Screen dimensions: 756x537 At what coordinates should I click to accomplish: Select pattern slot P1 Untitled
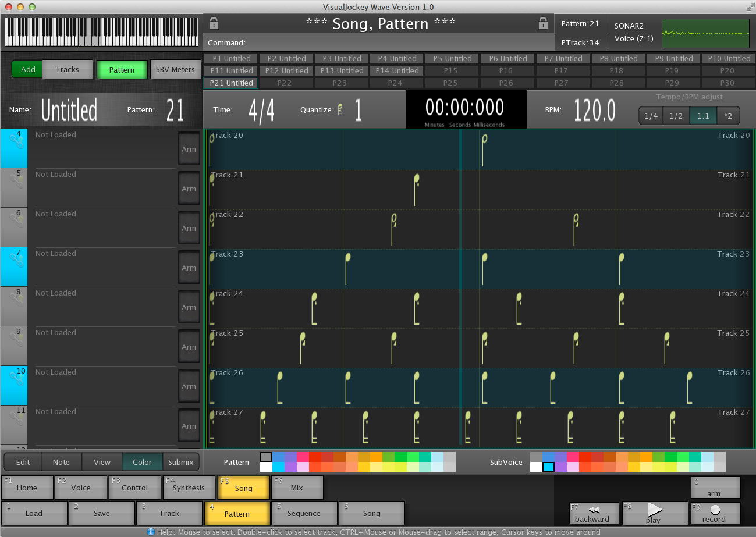click(232, 58)
